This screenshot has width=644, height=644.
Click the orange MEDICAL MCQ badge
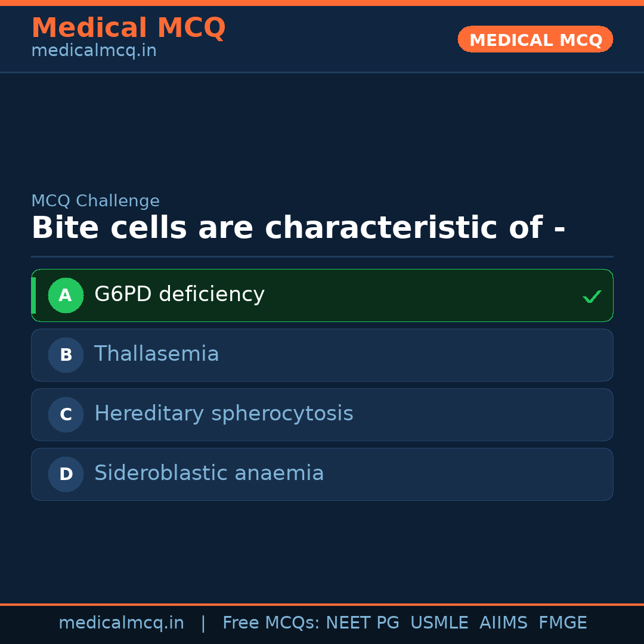click(x=535, y=40)
